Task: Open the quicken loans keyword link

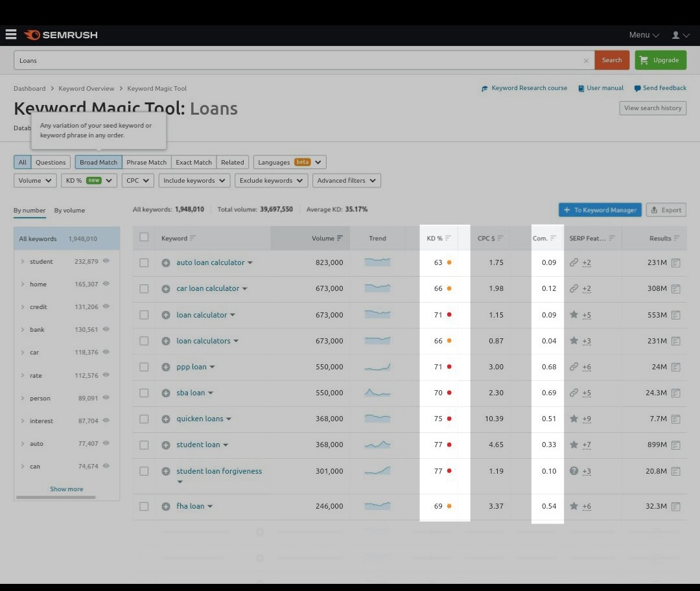Action: [x=200, y=419]
